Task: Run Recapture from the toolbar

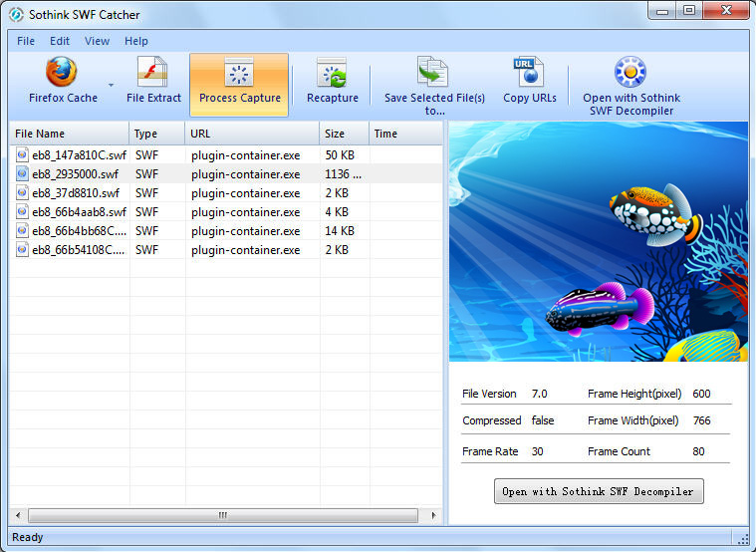Action: click(333, 81)
